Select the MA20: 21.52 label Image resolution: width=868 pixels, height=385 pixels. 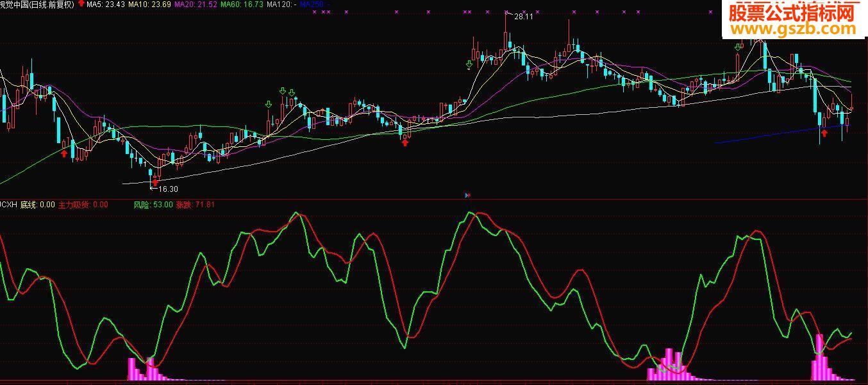pyautogui.click(x=195, y=4)
